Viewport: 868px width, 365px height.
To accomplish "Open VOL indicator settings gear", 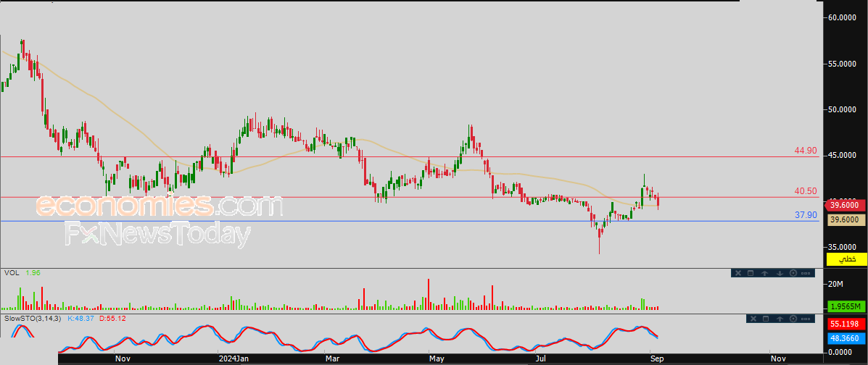I will (x=793, y=272).
